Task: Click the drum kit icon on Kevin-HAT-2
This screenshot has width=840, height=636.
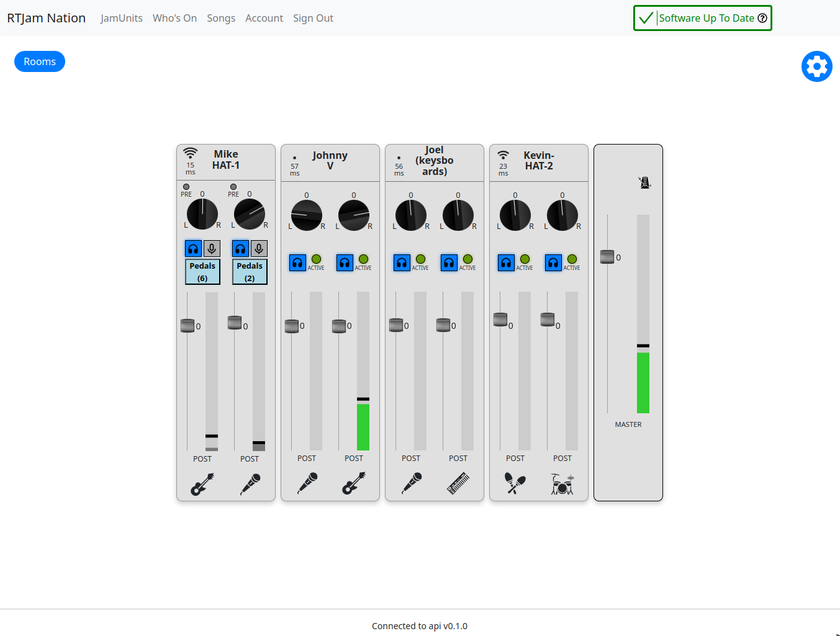Action: [x=562, y=484]
